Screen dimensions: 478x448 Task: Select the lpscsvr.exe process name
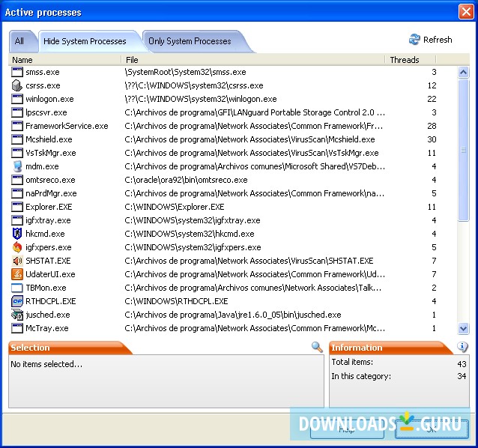pos(46,112)
